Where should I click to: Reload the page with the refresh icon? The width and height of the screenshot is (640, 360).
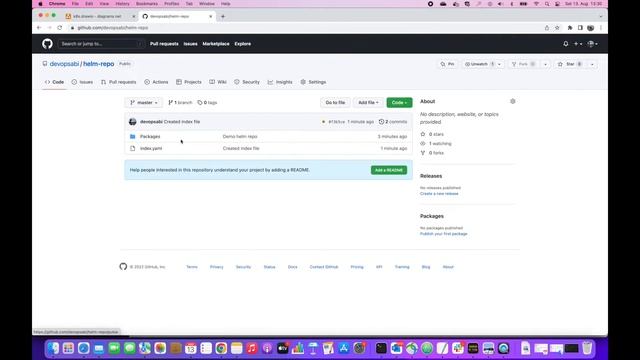[x=60, y=28]
